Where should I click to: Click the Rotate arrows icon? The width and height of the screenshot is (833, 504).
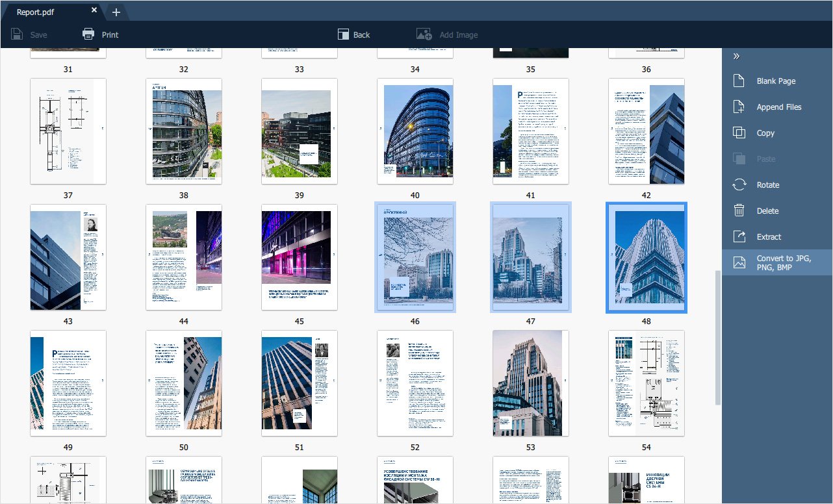pos(739,184)
